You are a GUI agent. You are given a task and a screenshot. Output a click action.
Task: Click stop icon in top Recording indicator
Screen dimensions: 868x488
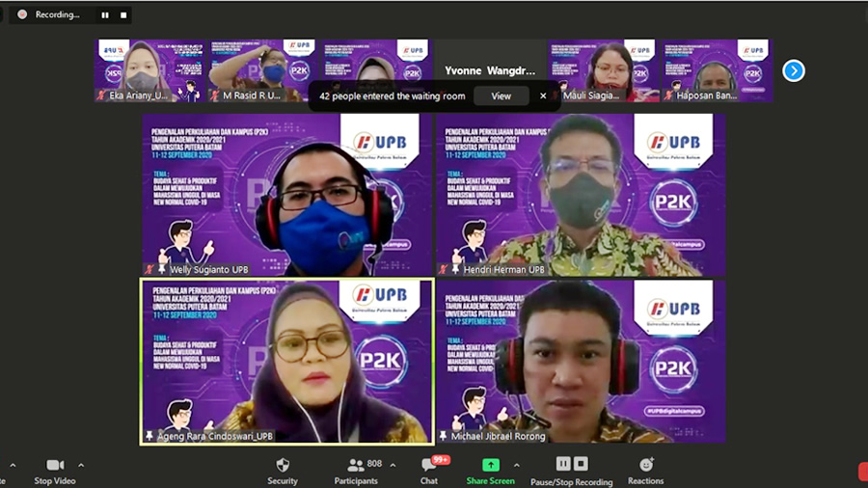pos(122,15)
